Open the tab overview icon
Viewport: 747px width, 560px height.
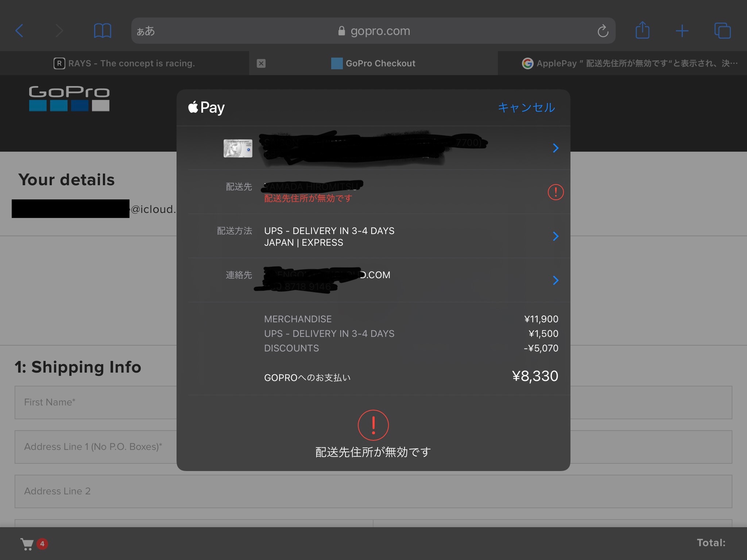tap(722, 31)
